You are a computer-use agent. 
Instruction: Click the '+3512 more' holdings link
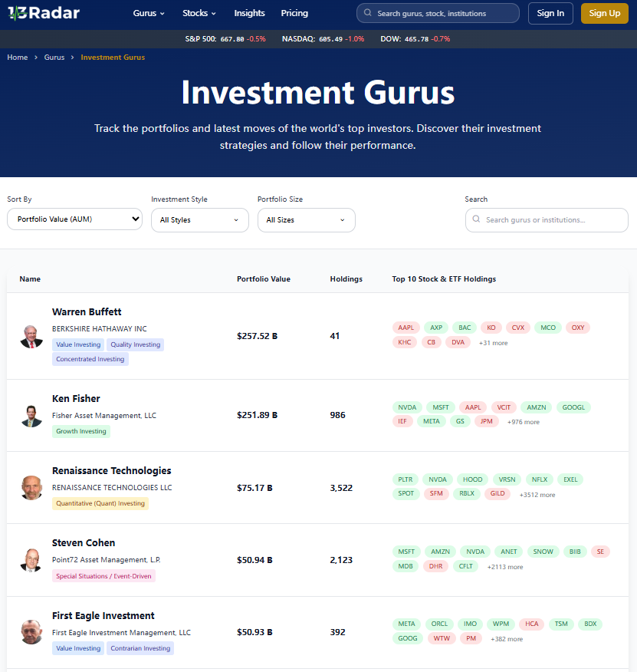click(537, 495)
